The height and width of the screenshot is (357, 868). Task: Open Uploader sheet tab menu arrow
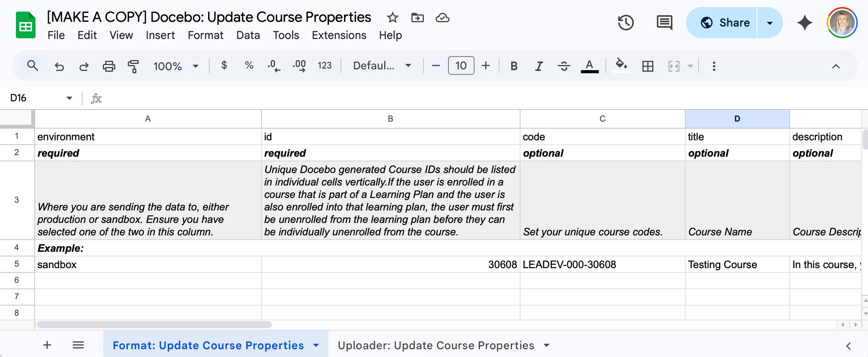click(547, 345)
